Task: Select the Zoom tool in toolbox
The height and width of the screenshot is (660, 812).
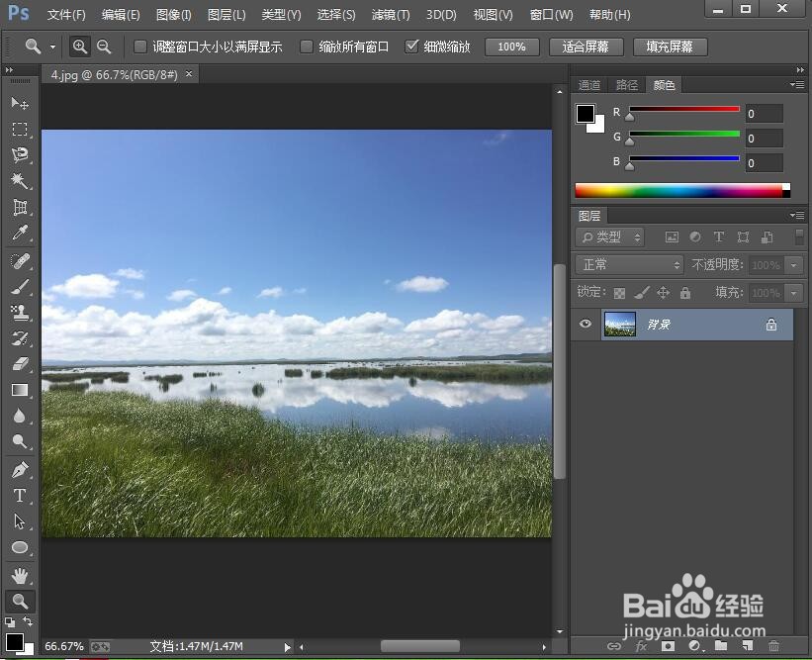Action: (x=20, y=601)
